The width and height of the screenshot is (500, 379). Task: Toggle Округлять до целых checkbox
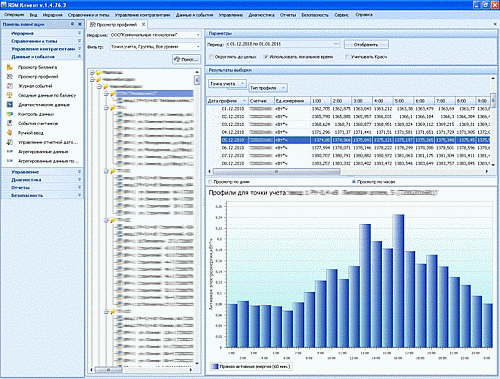click(211, 57)
